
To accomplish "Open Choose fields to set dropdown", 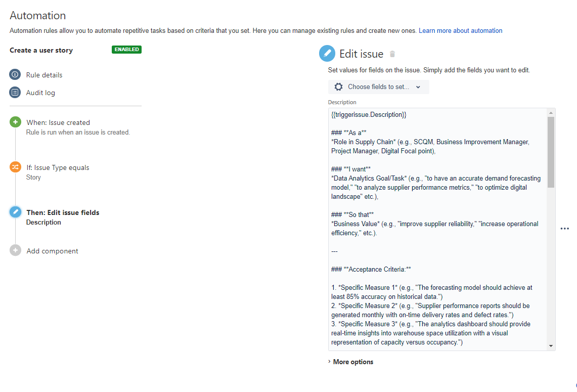I will (x=378, y=87).
